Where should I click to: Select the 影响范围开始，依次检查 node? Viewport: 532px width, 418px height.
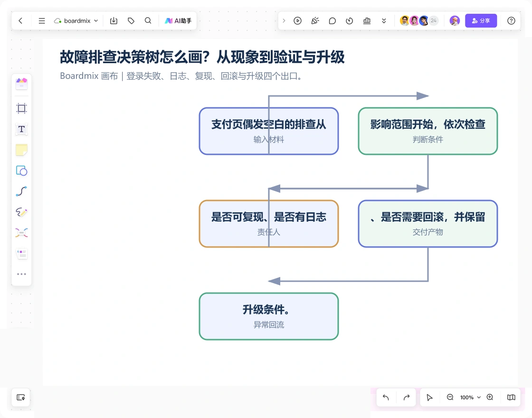click(x=428, y=131)
